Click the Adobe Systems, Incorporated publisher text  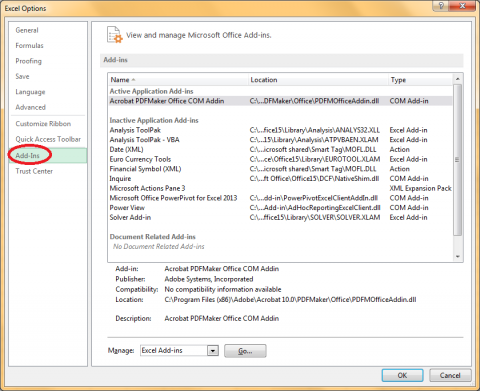[209, 279]
